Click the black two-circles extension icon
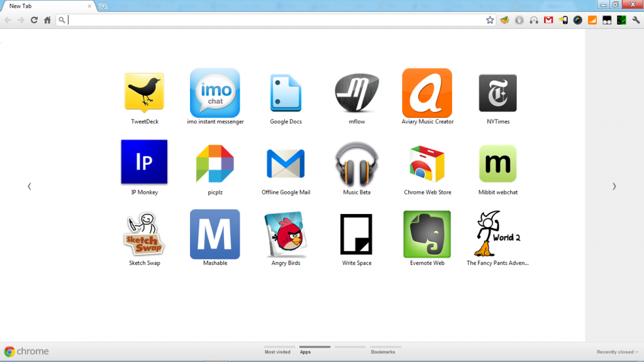 coord(607,20)
